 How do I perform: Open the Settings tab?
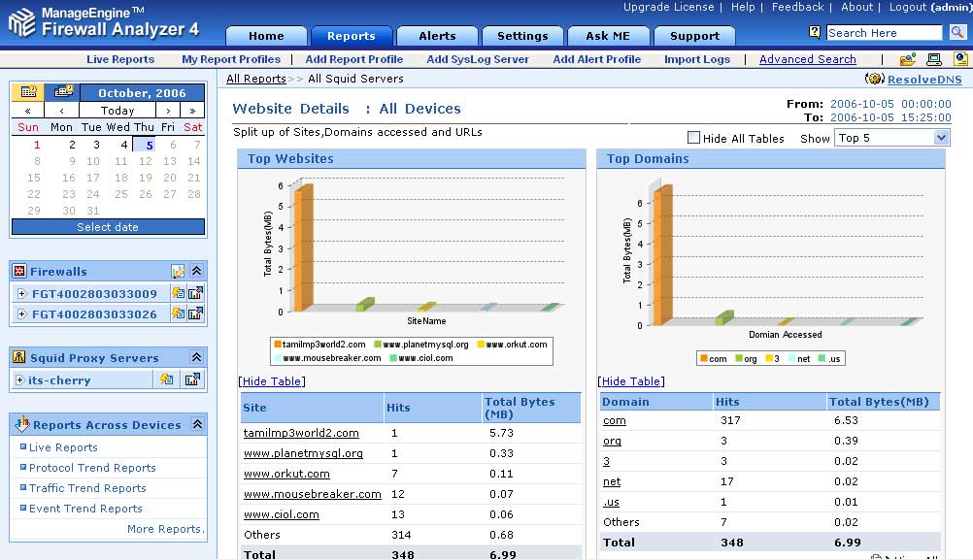pyautogui.click(x=522, y=36)
